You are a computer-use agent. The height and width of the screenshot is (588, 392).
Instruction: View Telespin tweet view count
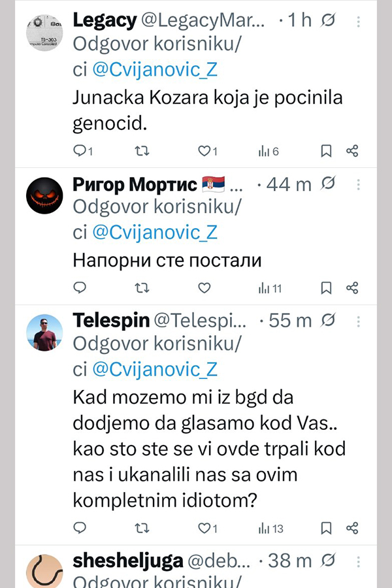269,527
